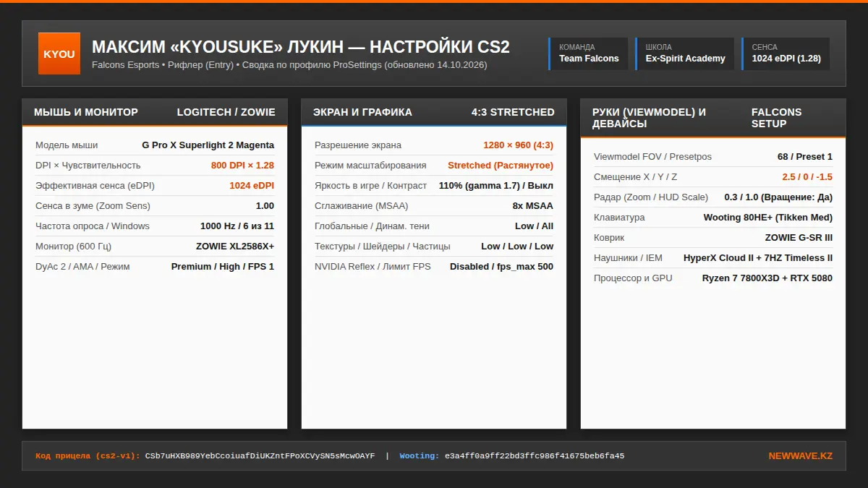Viewport: 868px width, 488px height.
Task: Click the blue Wooting: label in footer
Action: (x=420, y=456)
